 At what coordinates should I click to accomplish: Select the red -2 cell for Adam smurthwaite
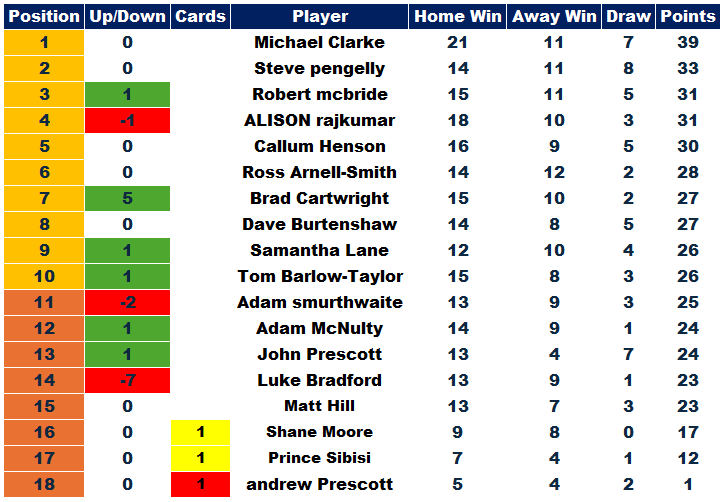point(127,302)
